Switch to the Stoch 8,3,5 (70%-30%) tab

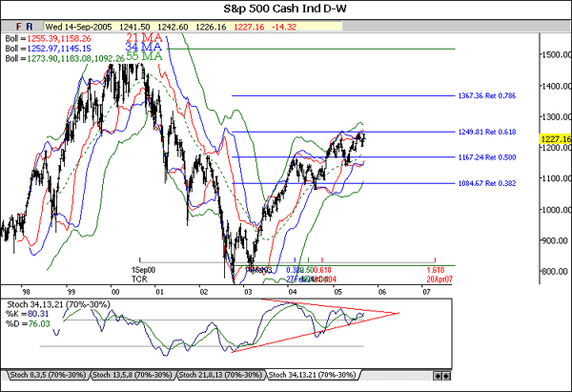pos(48,375)
